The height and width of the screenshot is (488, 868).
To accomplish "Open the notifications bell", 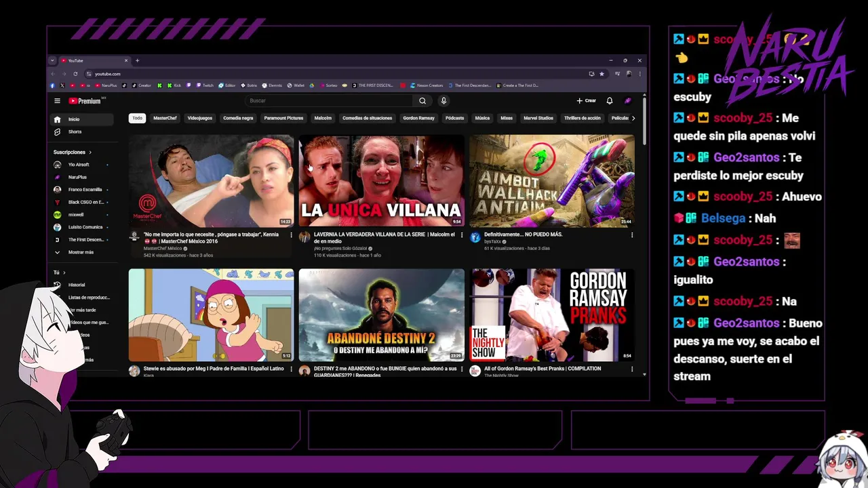I will pyautogui.click(x=610, y=101).
